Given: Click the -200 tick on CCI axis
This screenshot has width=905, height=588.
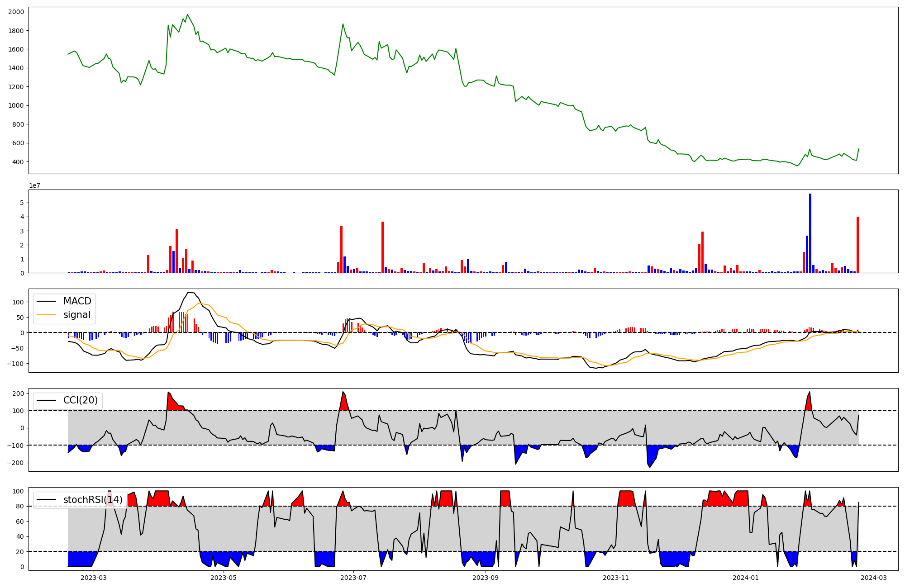Looking at the screenshot, I should (16, 463).
